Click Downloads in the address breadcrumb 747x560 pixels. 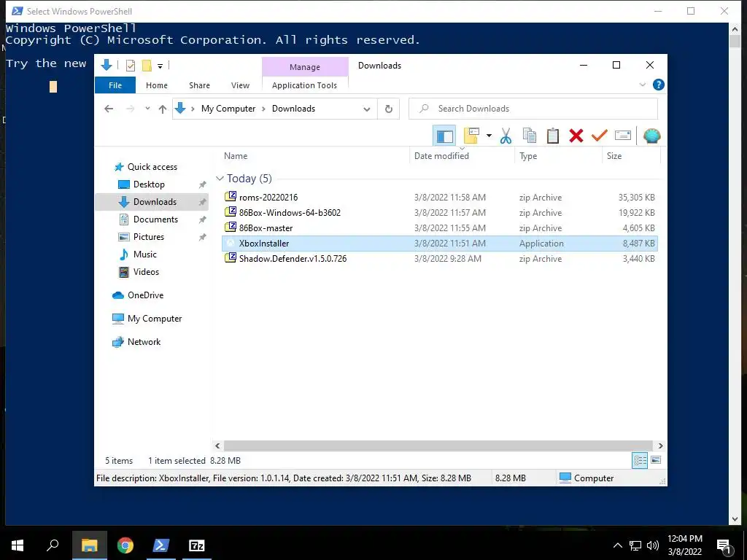point(293,109)
